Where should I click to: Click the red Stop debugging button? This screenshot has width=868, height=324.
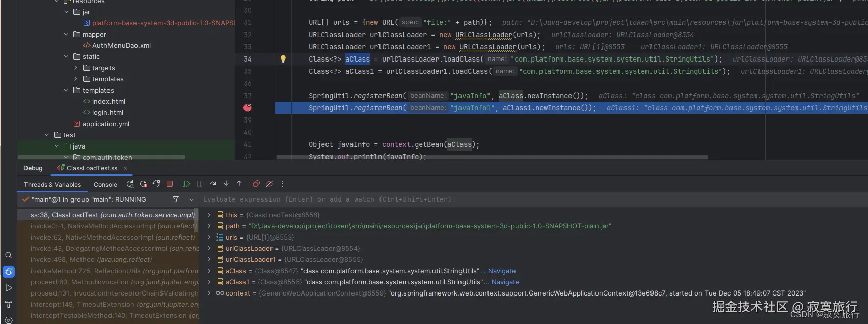(170, 184)
